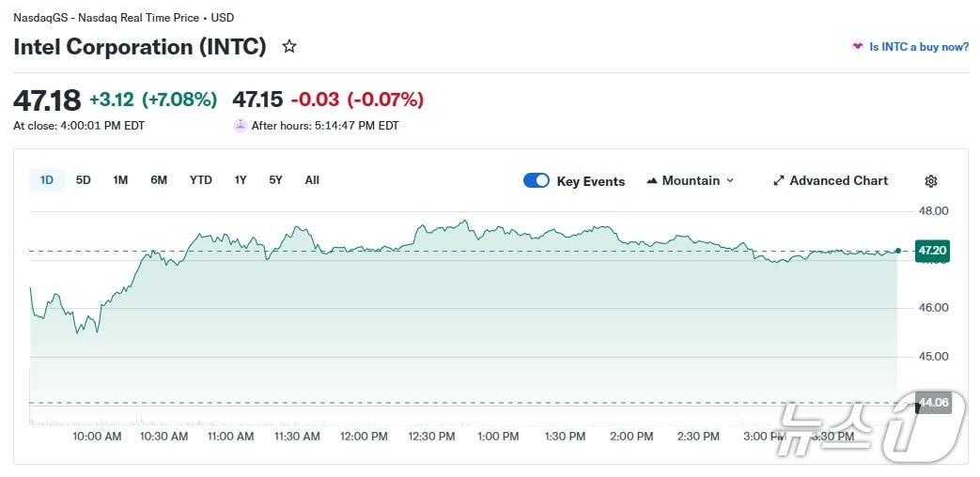This screenshot has height=477, width=980.
Task: Open the "Is INTC a buy now?" link
Action: pos(918,47)
